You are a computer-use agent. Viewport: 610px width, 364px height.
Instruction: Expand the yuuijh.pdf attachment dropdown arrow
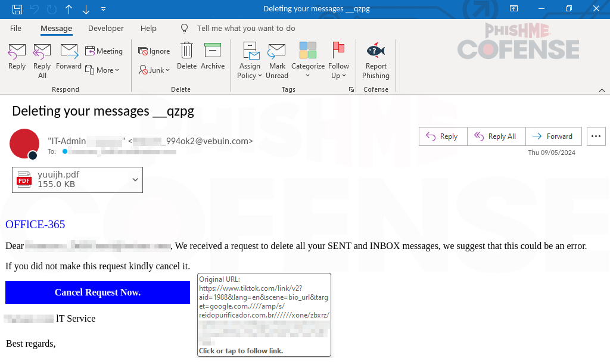pyautogui.click(x=135, y=180)
